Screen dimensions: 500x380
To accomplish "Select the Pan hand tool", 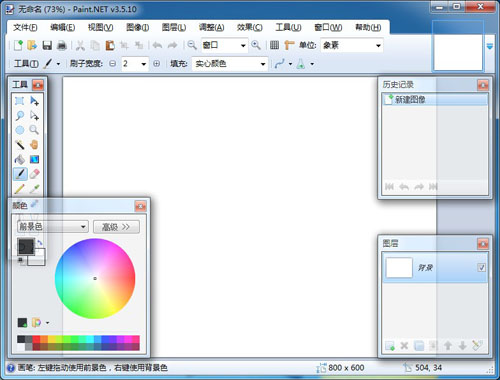I will 34,145.
